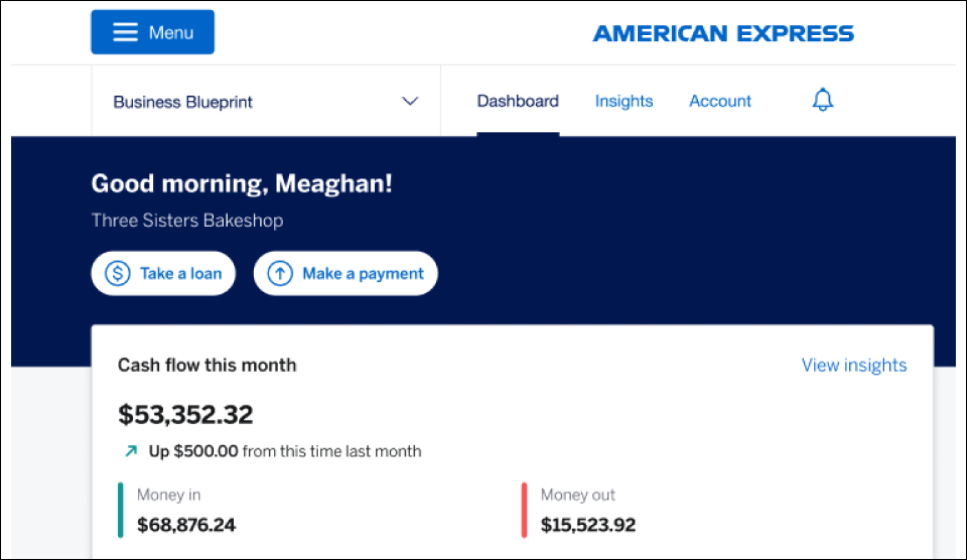The image size is (967, 560).
Task: Open the blue Menu button
Action: click(x=152, y=32)
